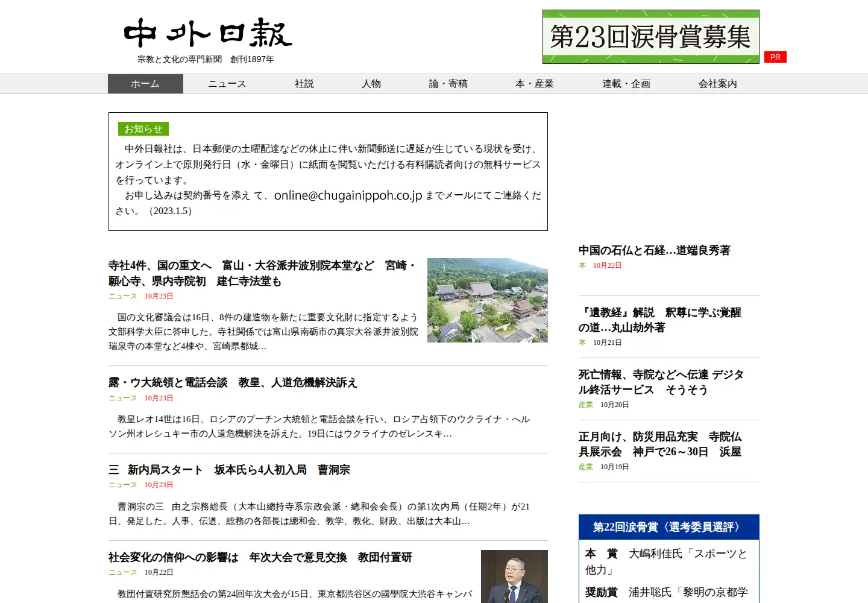Image resolution: width=868 pixels, height=603 pixels.
Task: Click the 曹洞宗の三 由之宗務総長 excerpt
Action: (x=319, y=514)
